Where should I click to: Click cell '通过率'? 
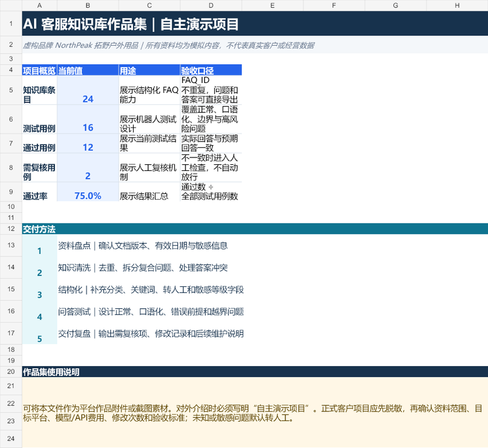pyautogui.click(x=40, y=192)
